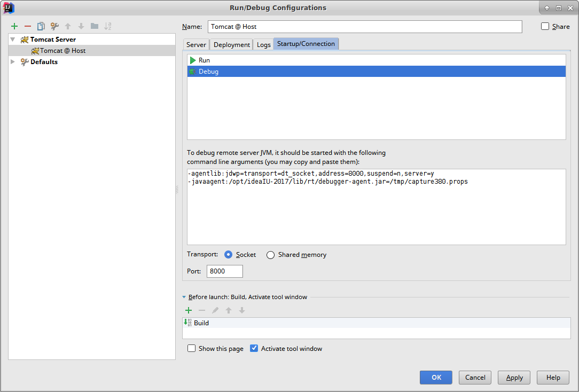Select the Build task in Before launch list
This screenshot has height=392, width=579.
point(201,323)
